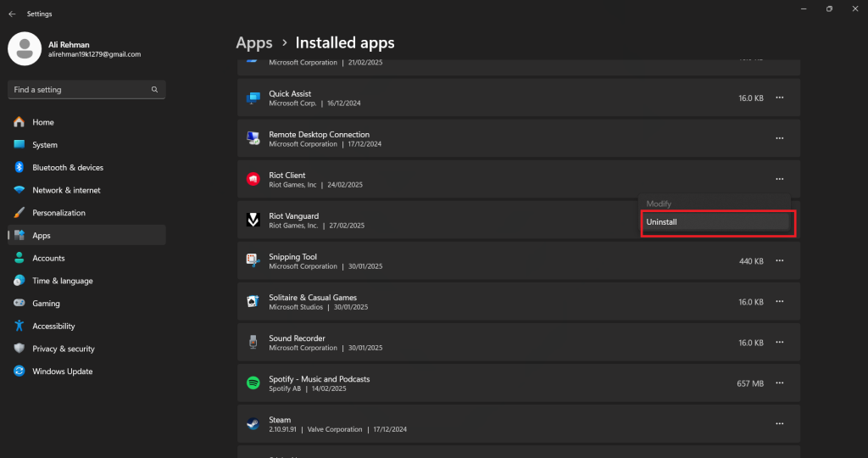Open more options for Remote Desktop Connection
This screenshot has width=868, height=458.
pos(780,138)
